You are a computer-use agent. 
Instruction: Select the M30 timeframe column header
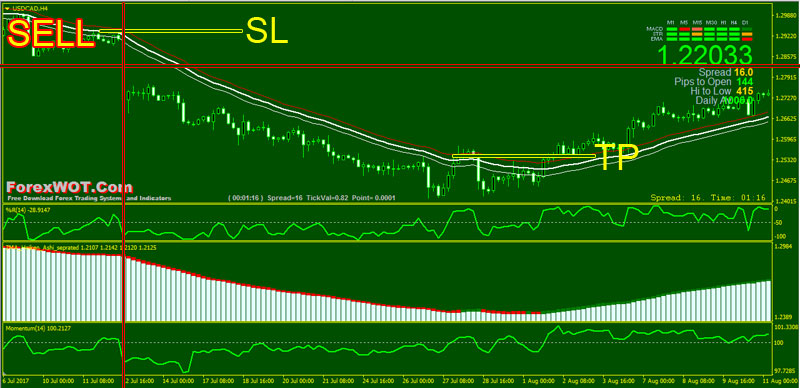tap(711, 22)
